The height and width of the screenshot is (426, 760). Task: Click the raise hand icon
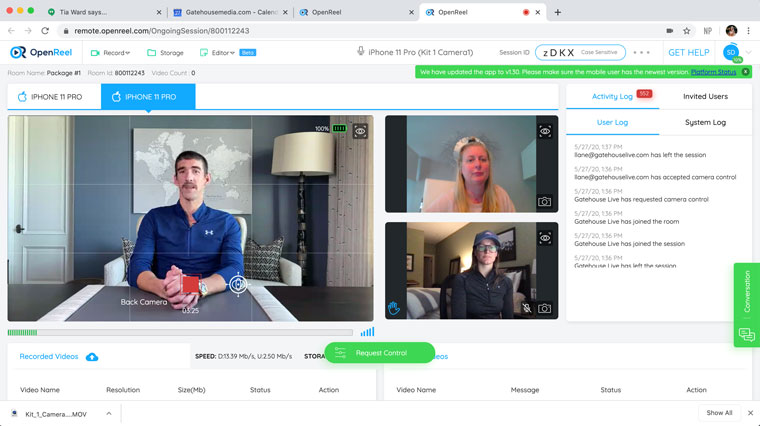tap(394, 308)
